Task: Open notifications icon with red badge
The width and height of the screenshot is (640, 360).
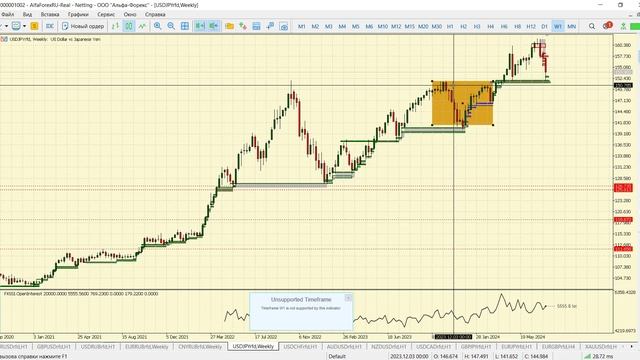Action: [607, 26]
